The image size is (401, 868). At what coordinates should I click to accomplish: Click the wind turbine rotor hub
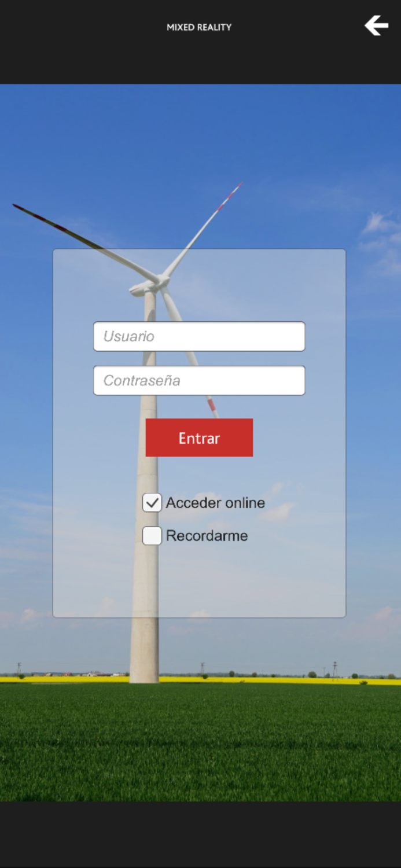(161, 282)
